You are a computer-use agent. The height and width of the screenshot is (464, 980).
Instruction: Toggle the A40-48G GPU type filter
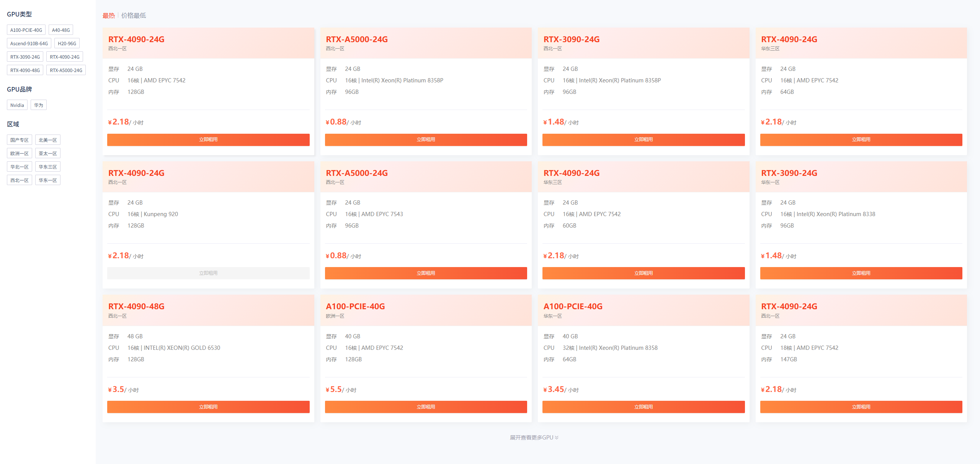(61, 30)
